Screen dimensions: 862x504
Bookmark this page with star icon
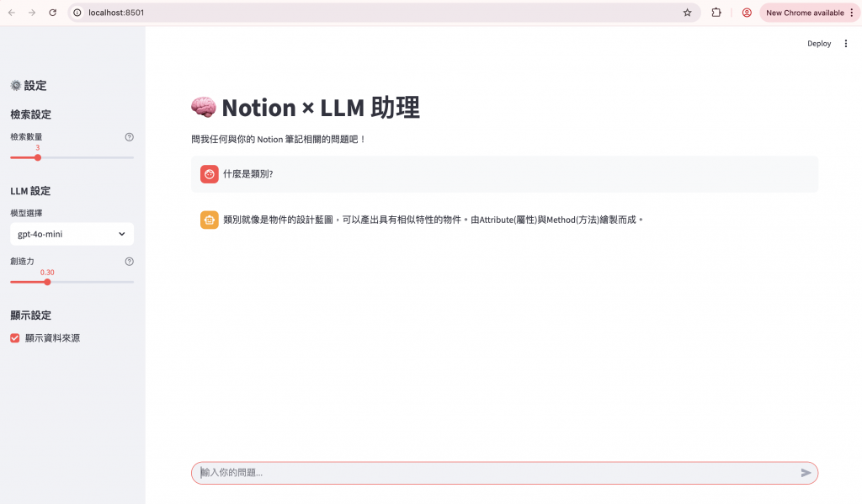pos(687,13)
